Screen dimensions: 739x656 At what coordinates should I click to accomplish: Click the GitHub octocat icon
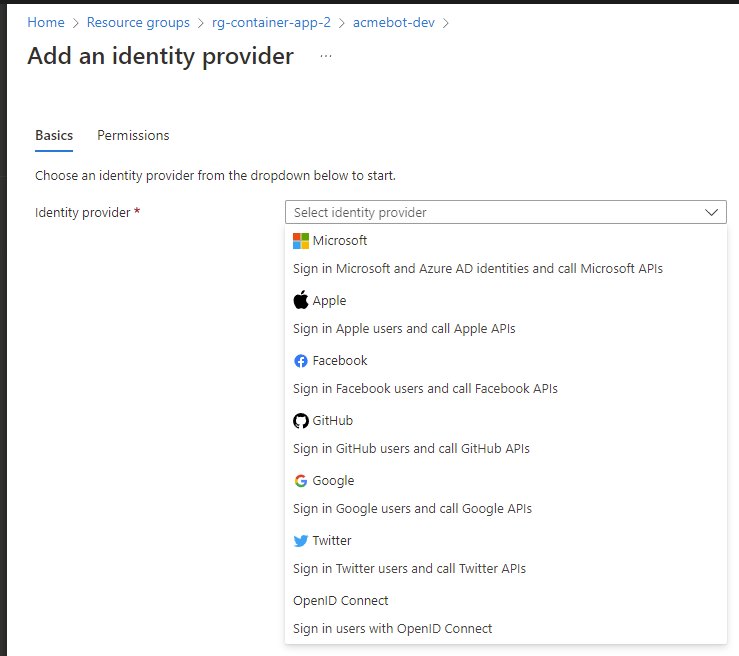[x=301, y=421]
